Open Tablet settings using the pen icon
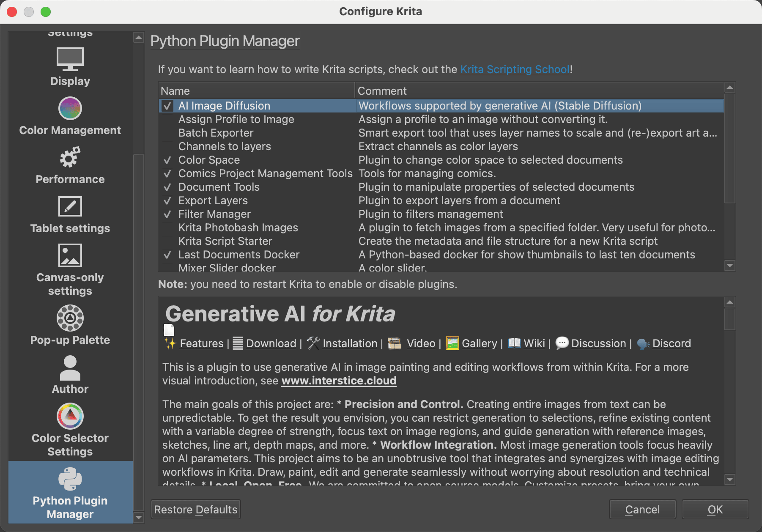Viewport: 762px width, 532px height. [x=70, y=206]
